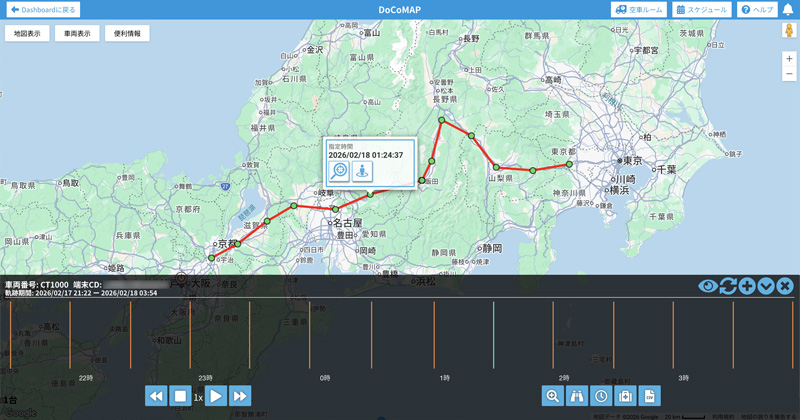Screen dimensions: 800x420
Task: Open the 車両表示 vehicle display menu
Action: [x=77, y=33]
